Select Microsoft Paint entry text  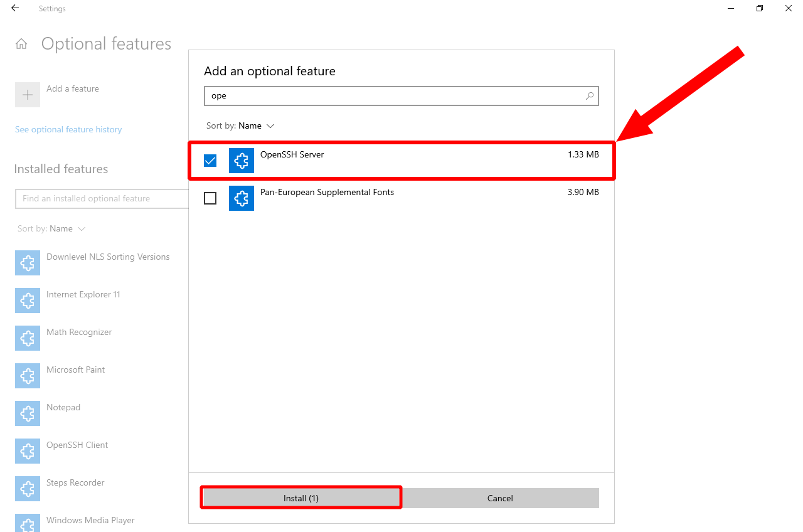(x=76, y=370)
